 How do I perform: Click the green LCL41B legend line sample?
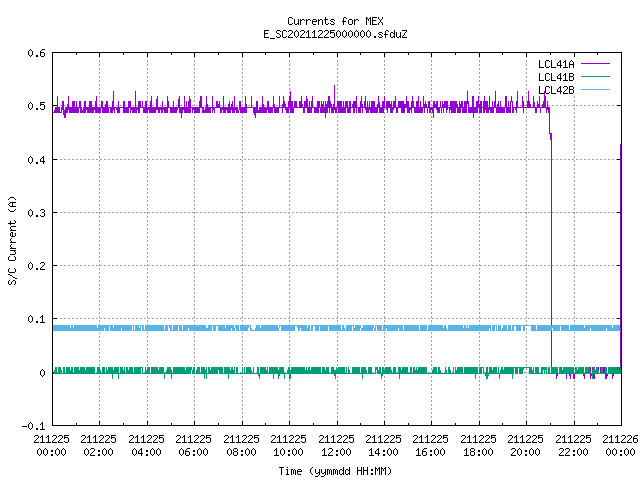click(x=595, y=76)
